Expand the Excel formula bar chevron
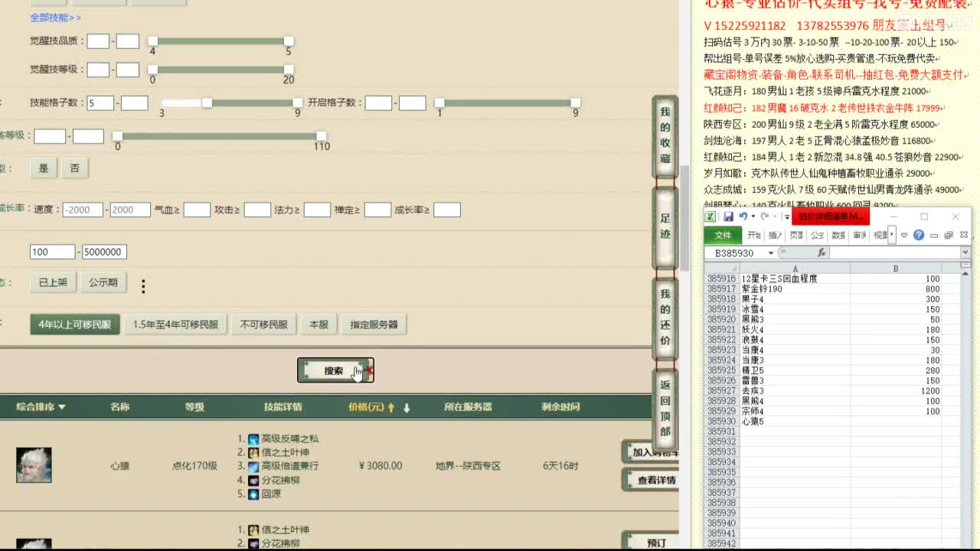The height and width of the screenshot is (551, 980). coord(965,253)
